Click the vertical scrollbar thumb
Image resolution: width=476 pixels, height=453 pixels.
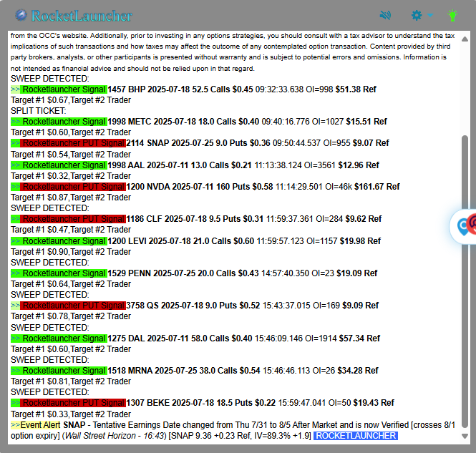pyautogui.click(x=465, y=281)
